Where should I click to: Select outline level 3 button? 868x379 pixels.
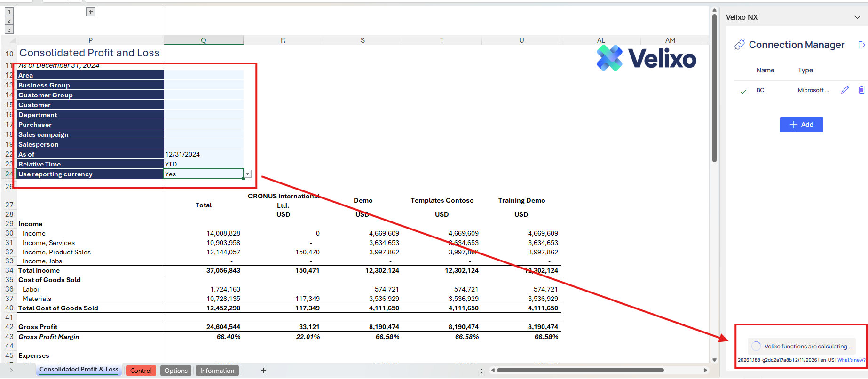(9, 30)
